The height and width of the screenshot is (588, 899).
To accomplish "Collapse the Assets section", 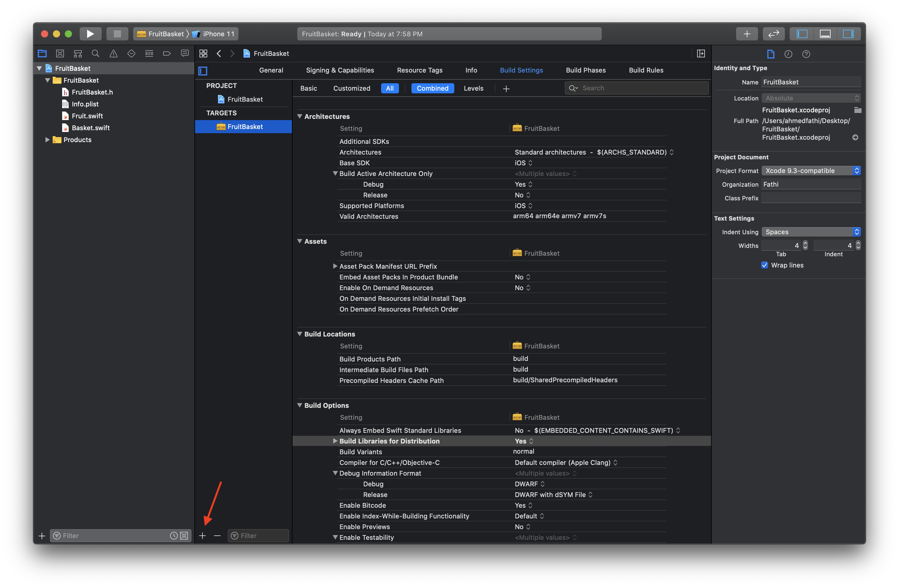I will [300, 241].
